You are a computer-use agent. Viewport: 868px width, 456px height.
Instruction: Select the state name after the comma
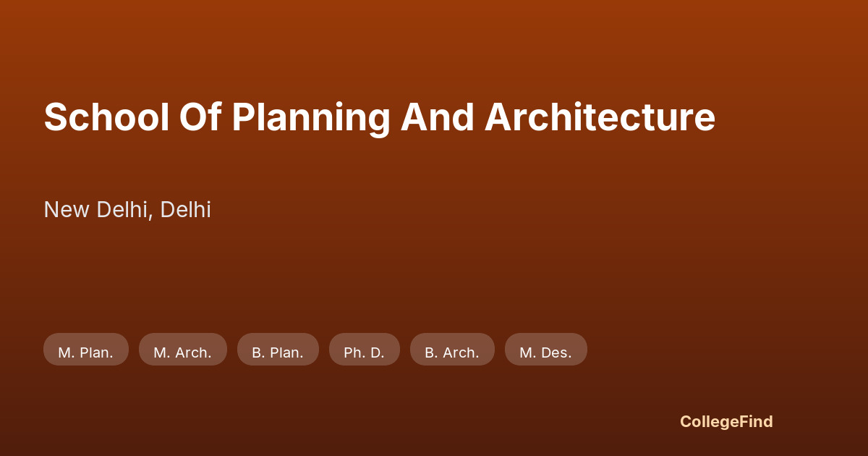[186, 210]
